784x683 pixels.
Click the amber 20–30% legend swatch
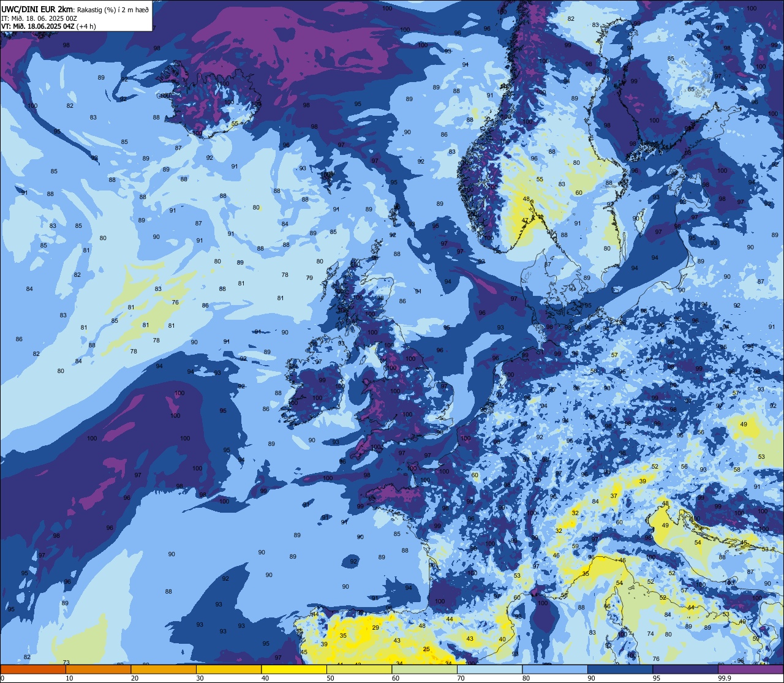[x=164, y=669]
